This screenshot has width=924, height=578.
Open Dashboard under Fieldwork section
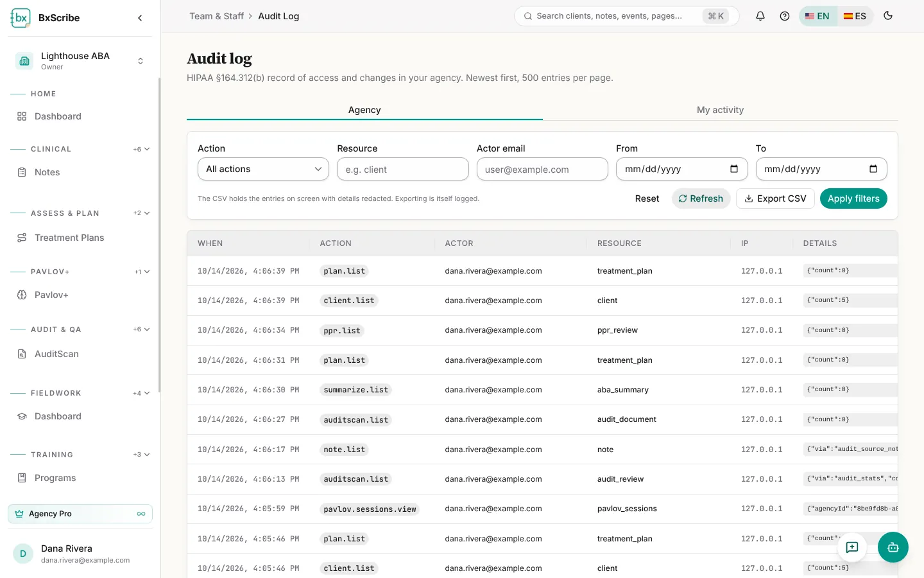80,416
